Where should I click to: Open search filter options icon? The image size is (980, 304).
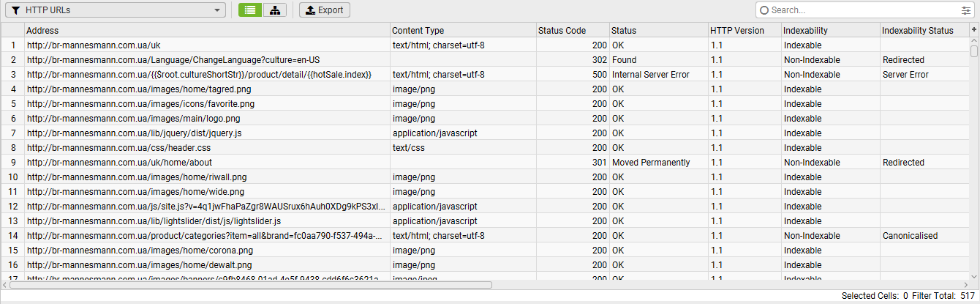(965, 10)
